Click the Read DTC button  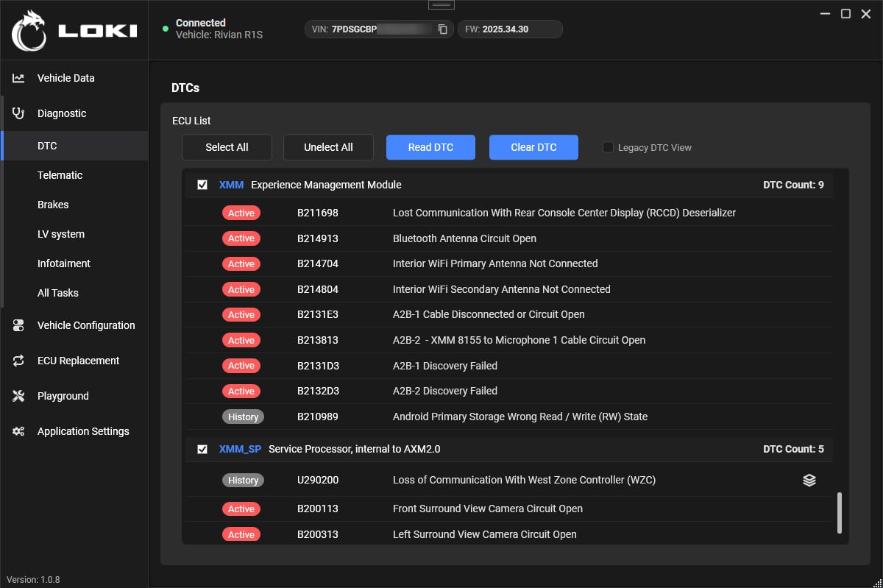(430, 147)
